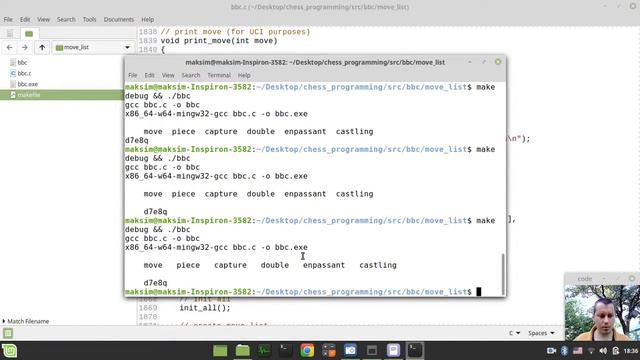Image resolution: width=640 pixels, height=360 pixels.
Task: Open the power battery tray icon
Action: 616,351
